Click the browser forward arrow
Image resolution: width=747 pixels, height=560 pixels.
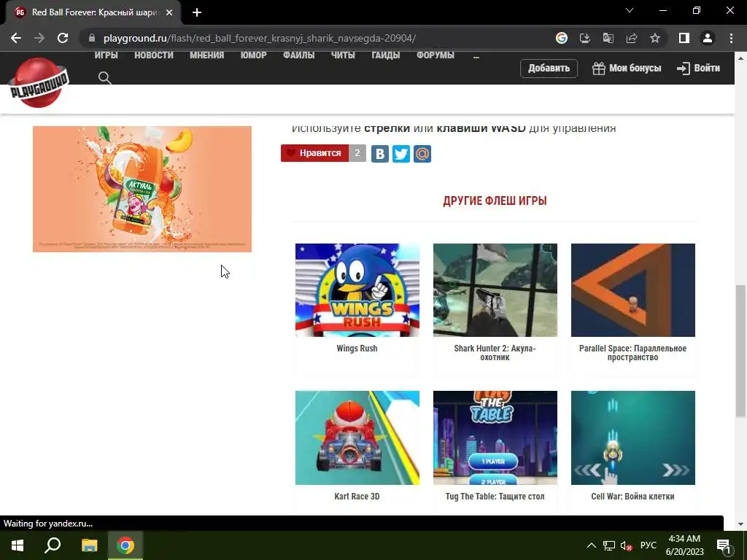click(39, 38)
